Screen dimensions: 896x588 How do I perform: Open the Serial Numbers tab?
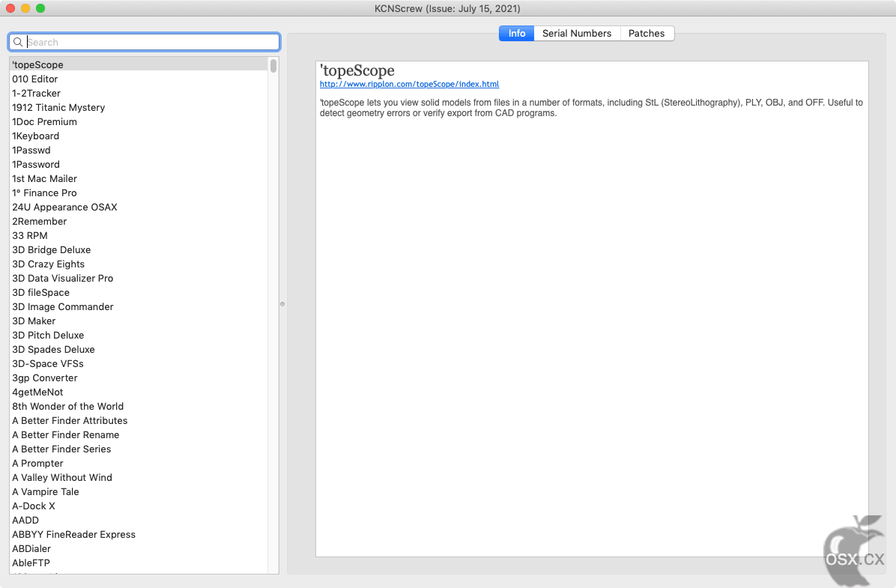coord(577,33)
